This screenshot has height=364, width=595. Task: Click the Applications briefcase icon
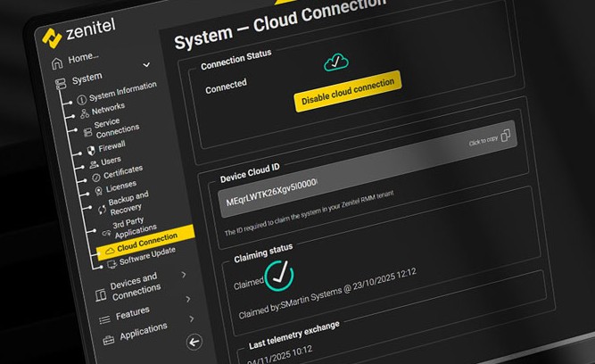pyautogui.click(x=109, y=340)
